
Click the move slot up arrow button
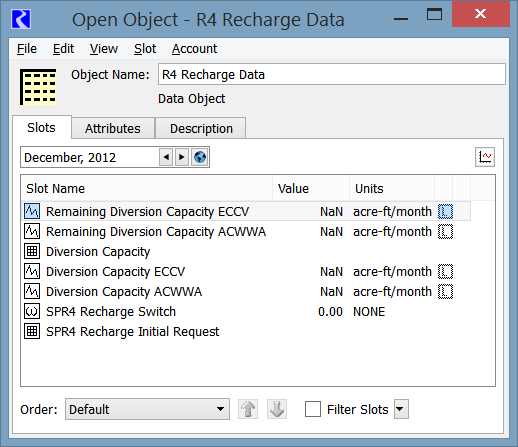[248, 409]
